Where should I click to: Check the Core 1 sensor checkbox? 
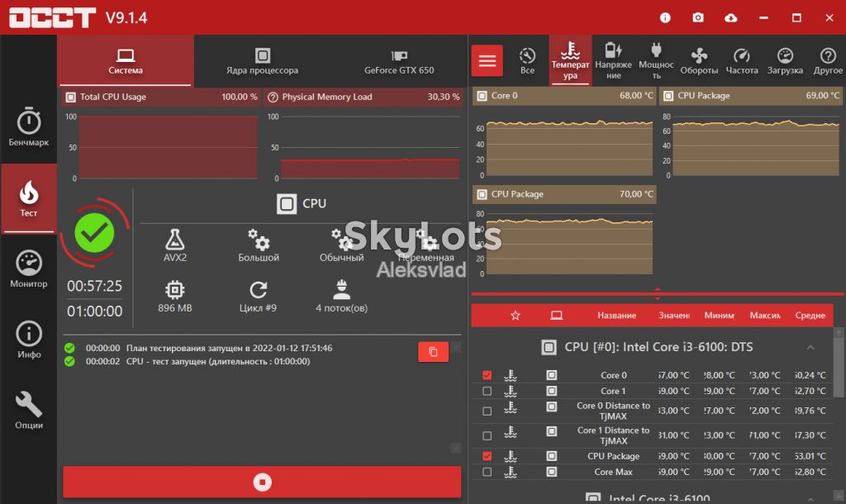[487, 391]
